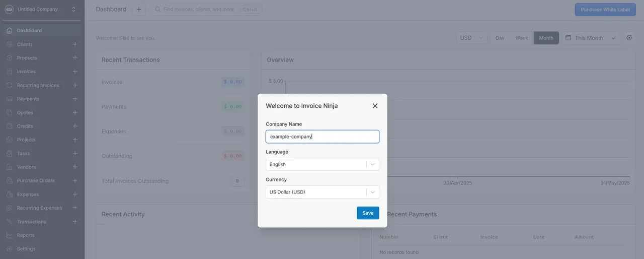Click the Clients sidebar icon

(9, 44)
